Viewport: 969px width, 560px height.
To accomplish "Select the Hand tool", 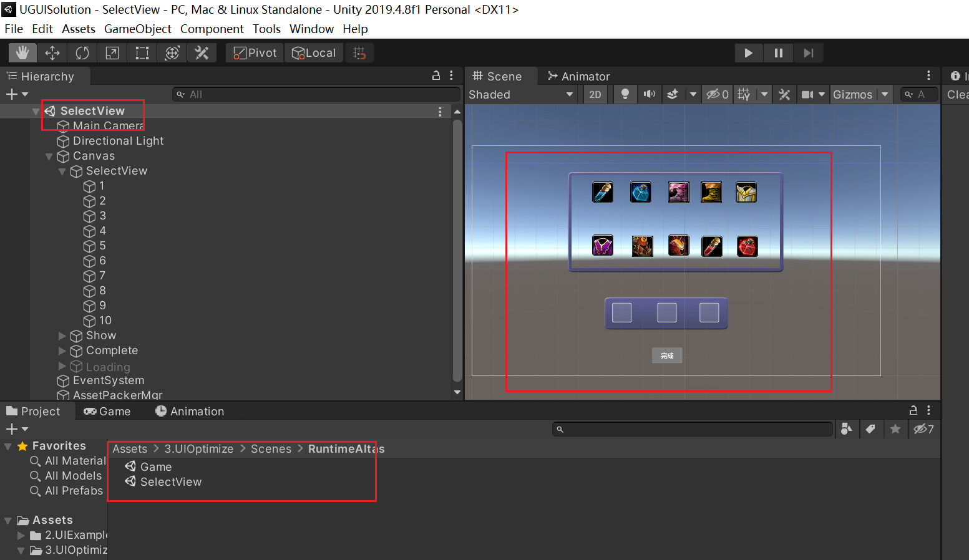I will pos(22,53).
